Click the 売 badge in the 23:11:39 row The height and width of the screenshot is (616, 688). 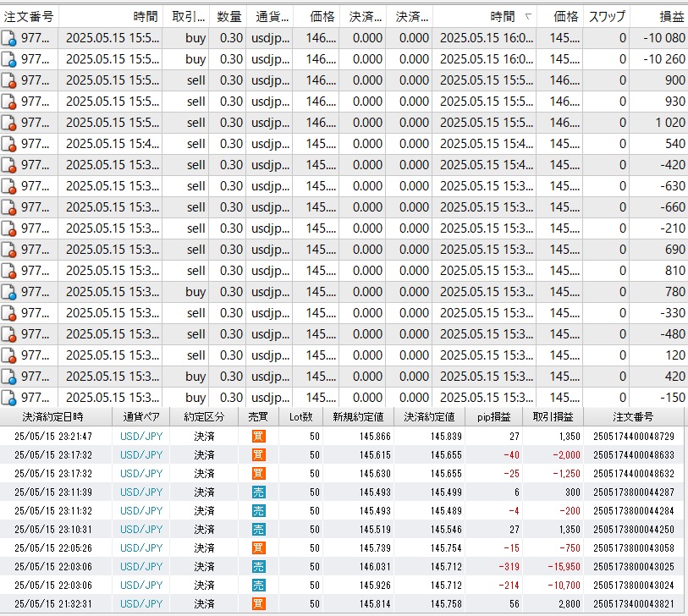(258, 492)
